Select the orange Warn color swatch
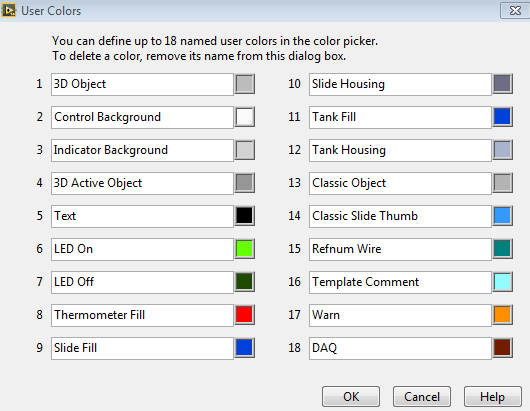Viewport: 530px width, 411px height. [x=502, y=315]
